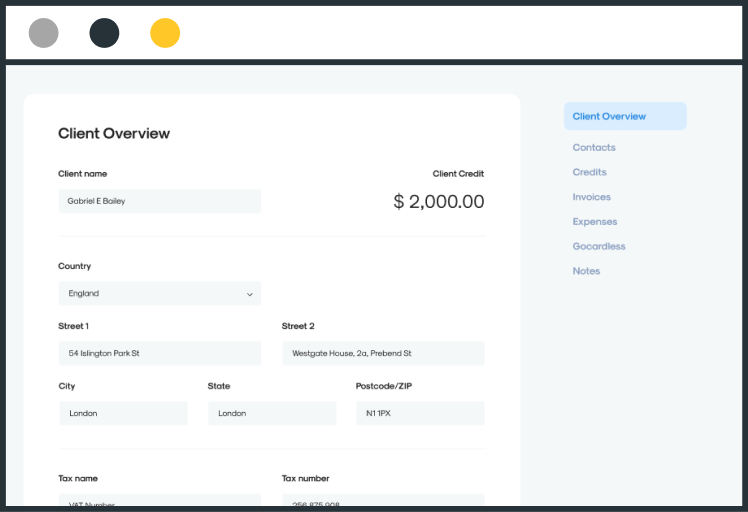Open the Expenses section
This screenshot has width=748, height=512.
pos(595,222)
